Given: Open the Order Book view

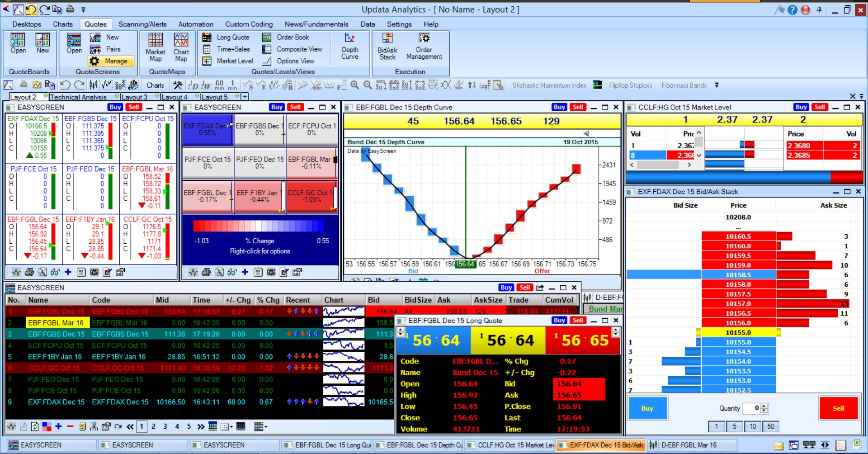Looking at the screenshot, I should (x=286, y=38).
